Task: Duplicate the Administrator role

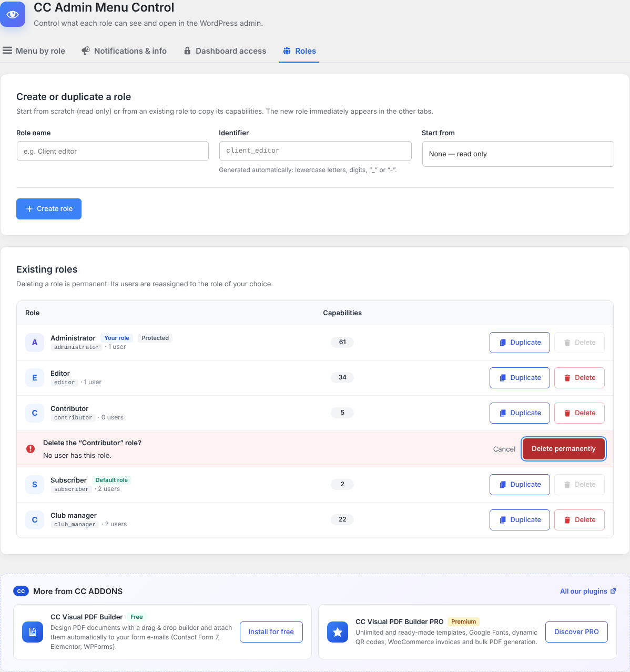Action: click(x=520, y=343)
